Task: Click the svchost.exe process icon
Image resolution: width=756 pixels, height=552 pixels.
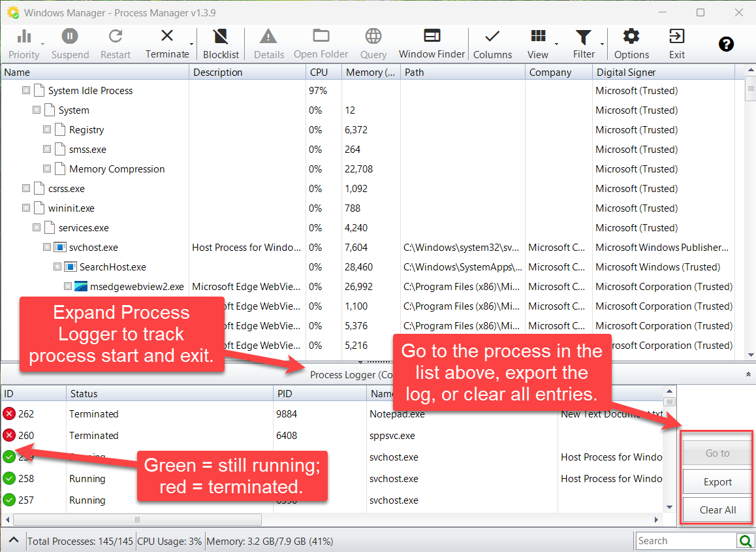Action: tap(60, 248)
